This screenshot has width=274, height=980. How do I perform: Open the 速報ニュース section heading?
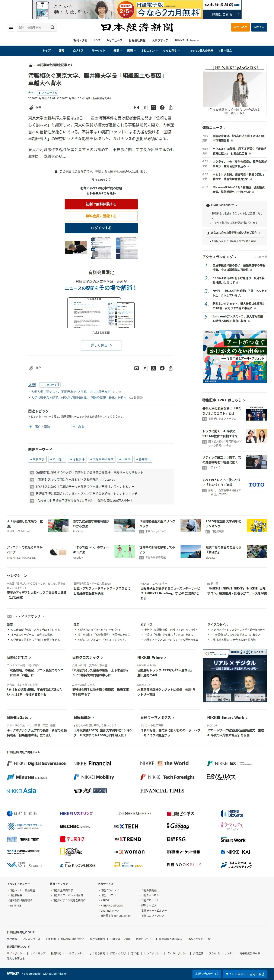[214, 128]
